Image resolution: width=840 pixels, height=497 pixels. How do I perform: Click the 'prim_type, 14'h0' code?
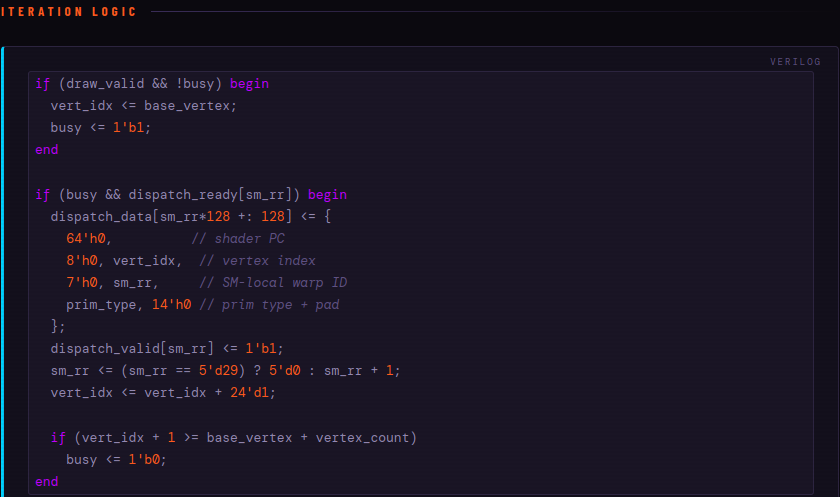pos(129,305)
